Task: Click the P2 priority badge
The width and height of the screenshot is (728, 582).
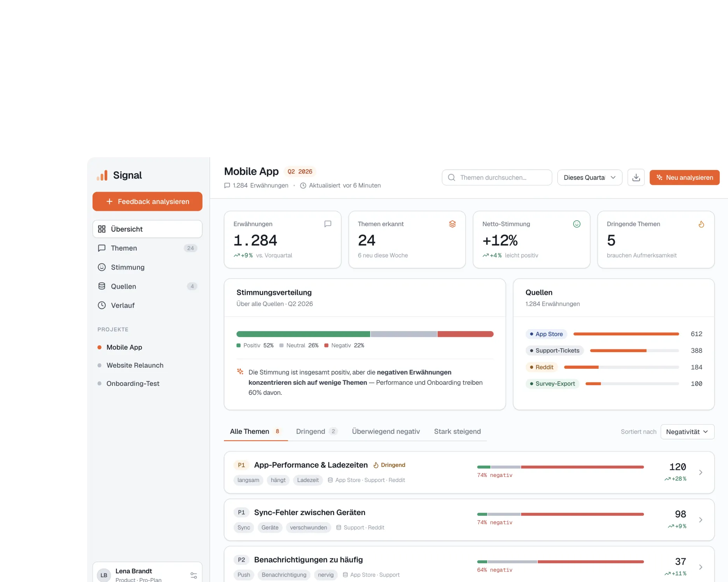Action: tap(241, 560)
